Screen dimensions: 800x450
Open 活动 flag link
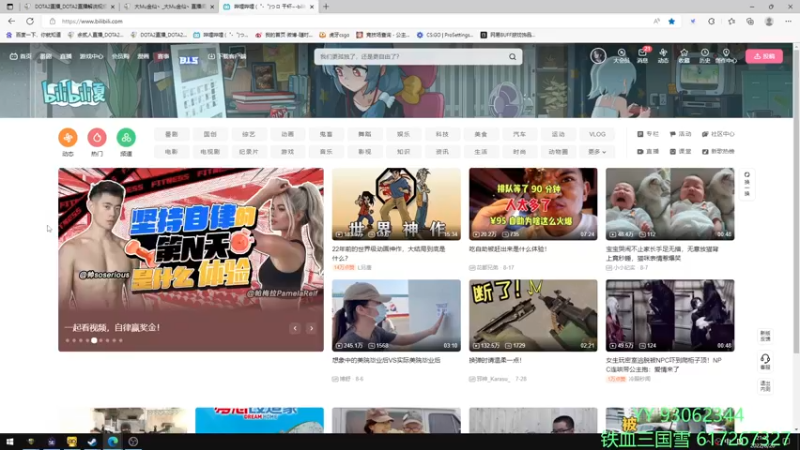tap(680, 134)
